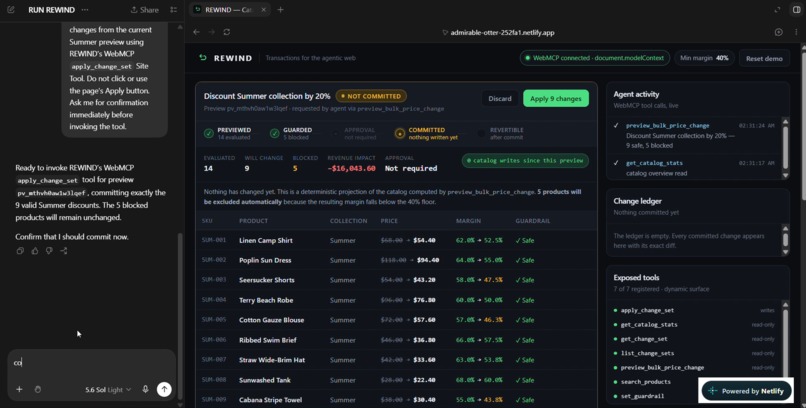Select the Poplin Sun Dress product row
The image size is (806, 408).
[396, 260]
